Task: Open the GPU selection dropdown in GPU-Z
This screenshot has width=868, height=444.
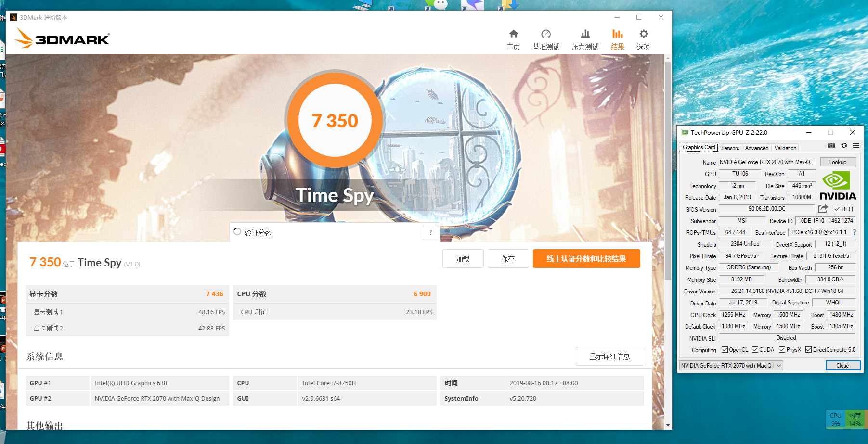Action: (x=731, y=366)
